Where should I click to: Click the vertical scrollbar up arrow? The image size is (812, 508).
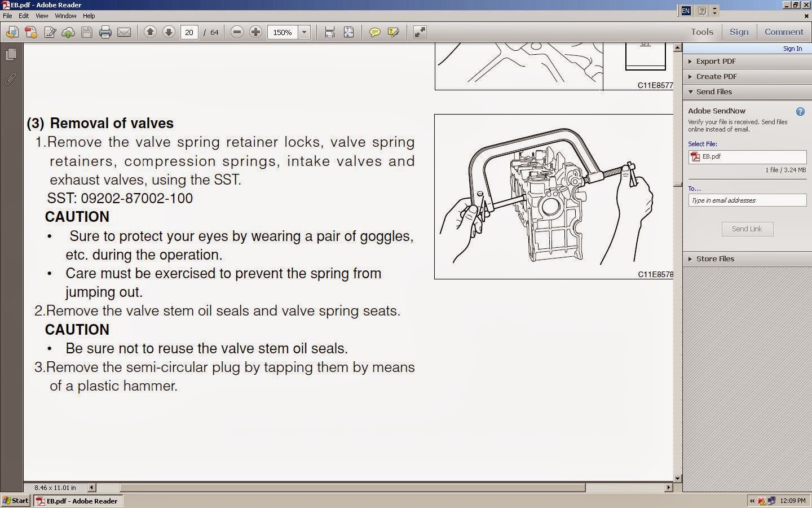[x=678, y=49]
